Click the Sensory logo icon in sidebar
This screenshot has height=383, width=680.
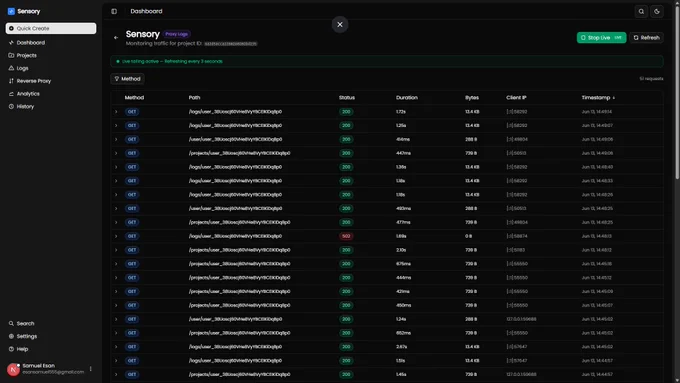[11, 11]
